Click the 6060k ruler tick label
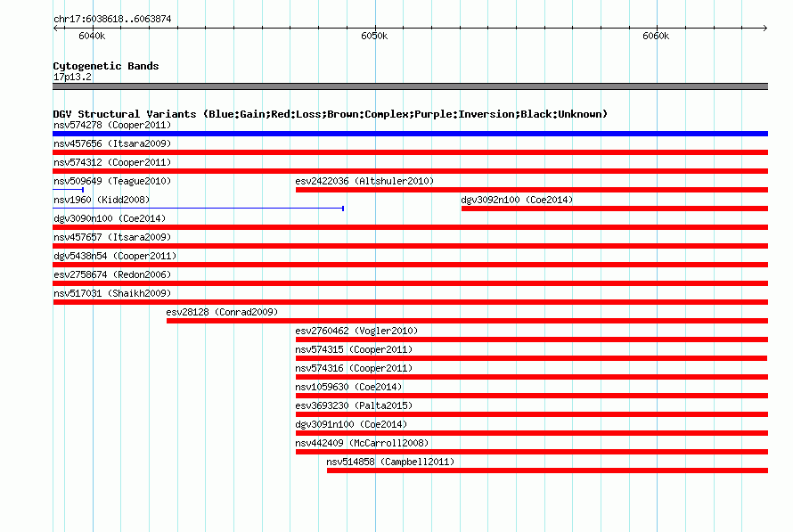This screenshot has height=532, width=793. (x=656, y=36)
